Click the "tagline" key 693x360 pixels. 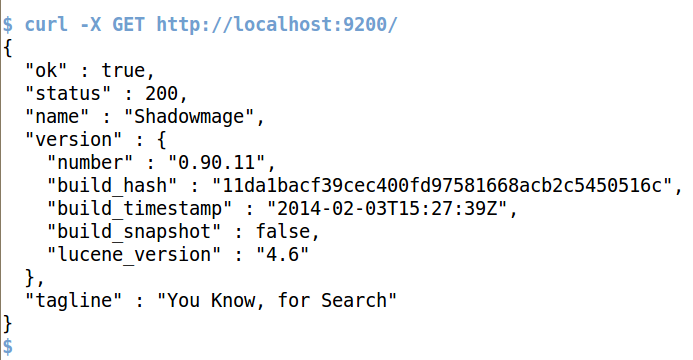(73, 300)
